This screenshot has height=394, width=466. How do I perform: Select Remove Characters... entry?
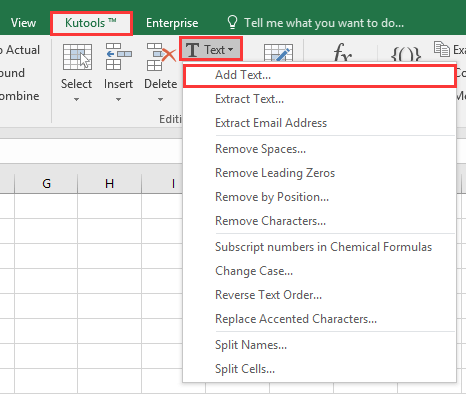tap(320, 221)
